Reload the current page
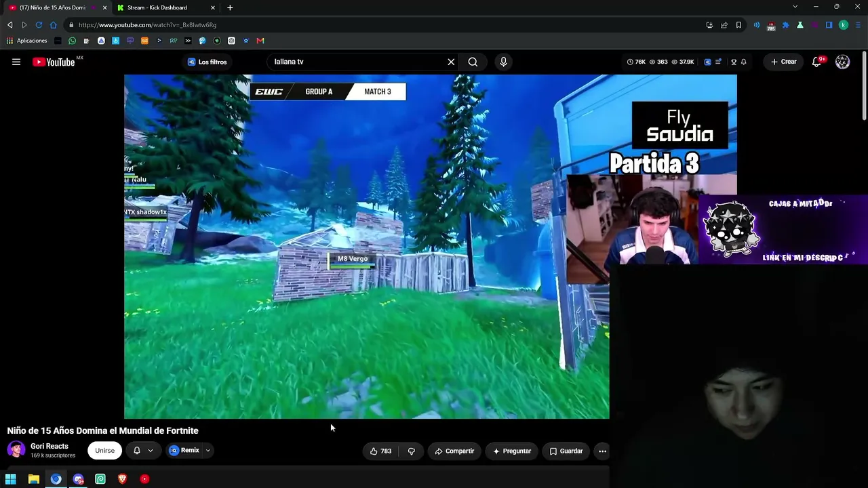Screen dimensions: 868x488 point(39,25)
